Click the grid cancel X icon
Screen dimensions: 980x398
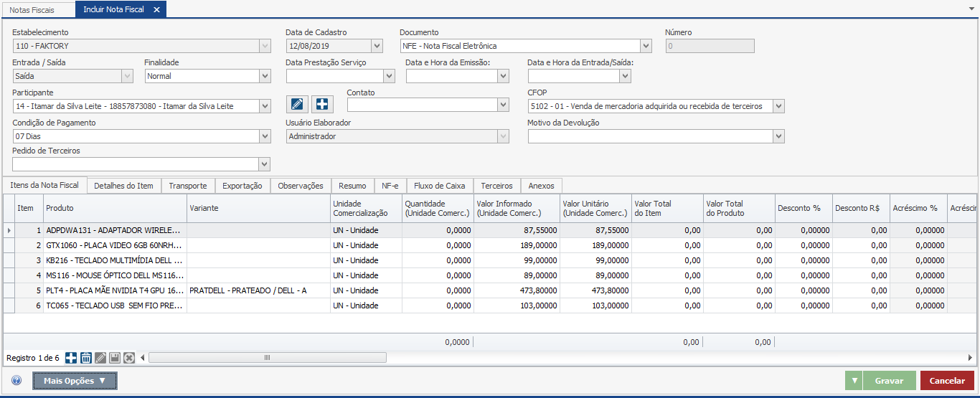129,358
